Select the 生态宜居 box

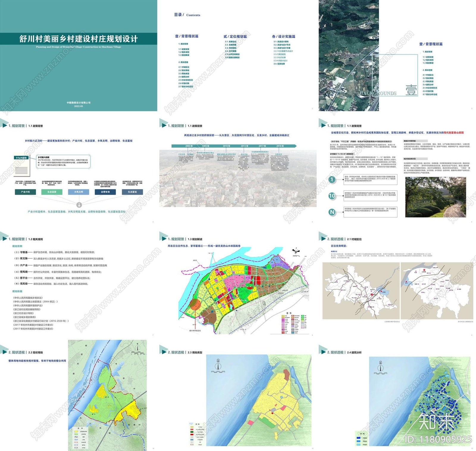(52, 192)
